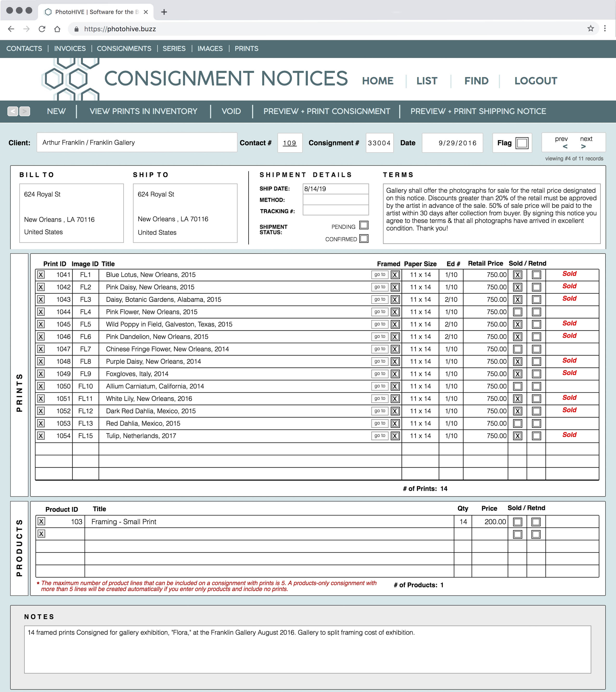Open a new browser tab

[x=164, y=12]
